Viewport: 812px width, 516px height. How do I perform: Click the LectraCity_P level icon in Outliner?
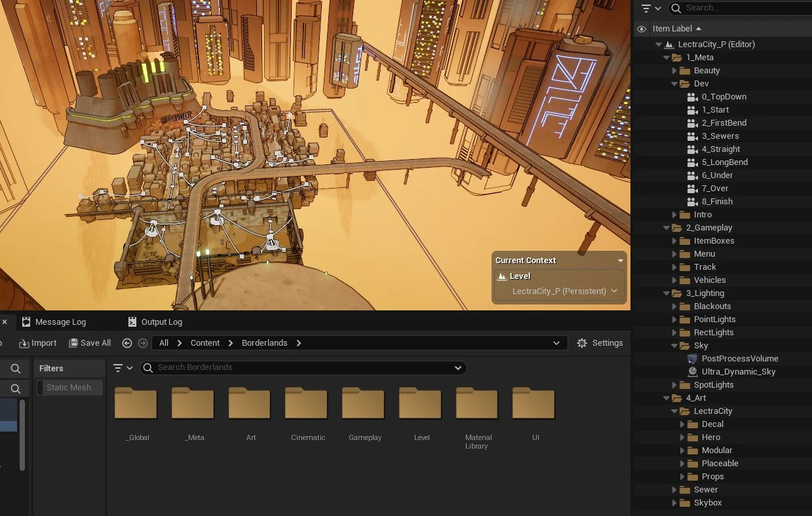(x=668, y=45)
